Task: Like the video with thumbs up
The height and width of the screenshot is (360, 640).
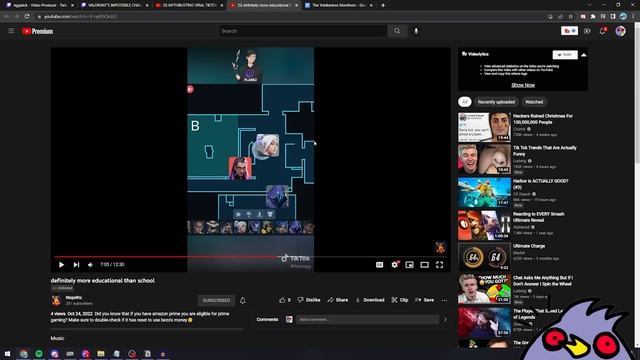Action: [x=285, y=300]
